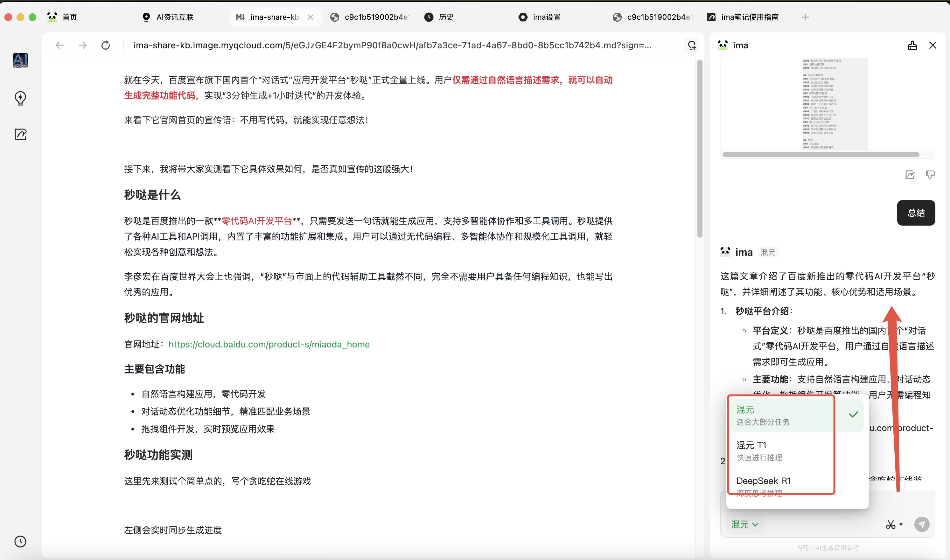This screenshot has width=950, height=560.
Task: Reload the page with refresh icon
Action: coord(106,45)
